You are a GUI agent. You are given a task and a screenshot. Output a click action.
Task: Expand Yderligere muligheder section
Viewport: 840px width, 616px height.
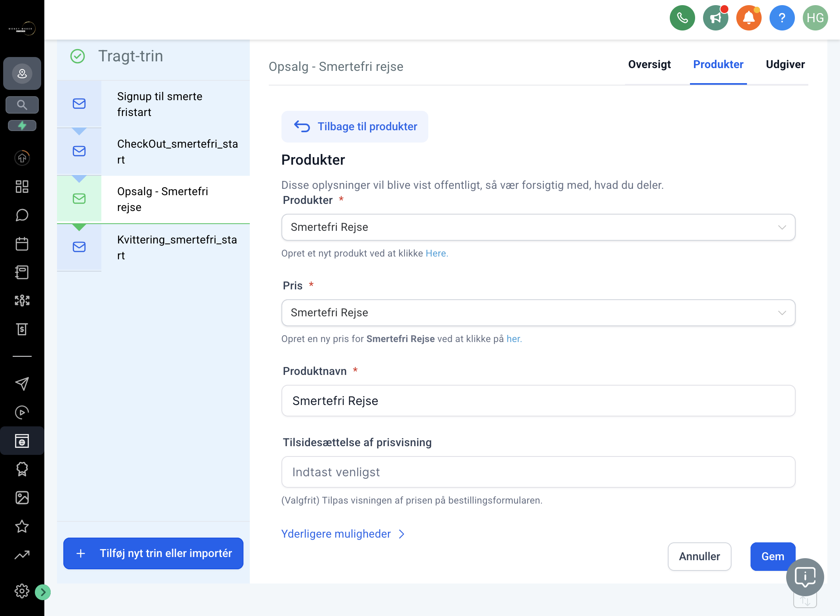[x=343, y=534]
